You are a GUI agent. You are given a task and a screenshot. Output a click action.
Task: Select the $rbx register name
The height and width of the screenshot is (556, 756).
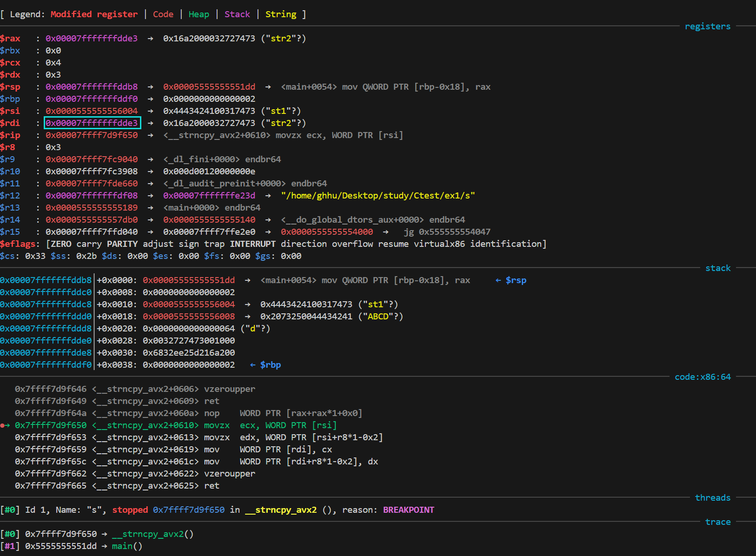pyautogui.click(x=10, y=51)
